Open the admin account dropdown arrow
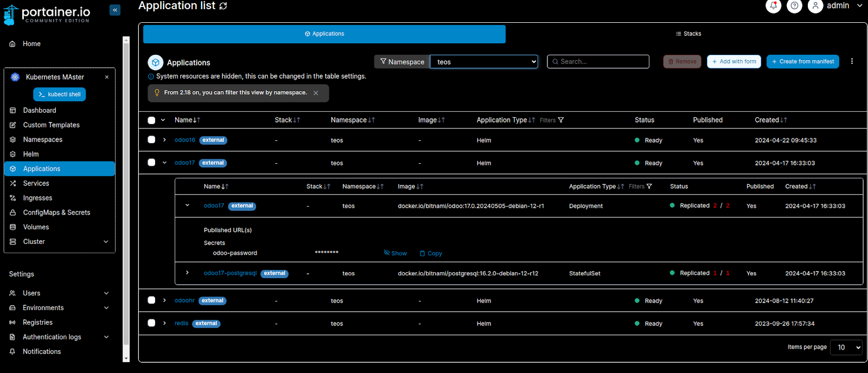The height and width of the screenshot is (373, 868). (x=860, y=5)
